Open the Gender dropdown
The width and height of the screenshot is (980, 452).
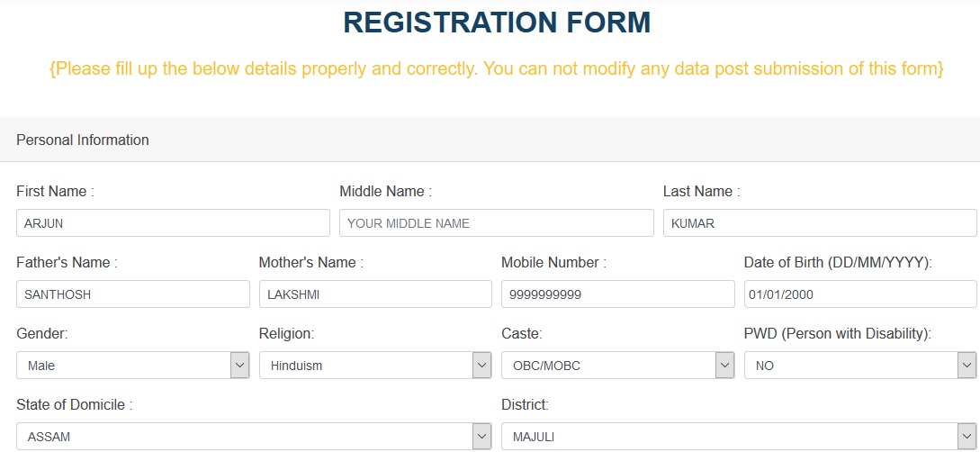[x=123, y=366]
